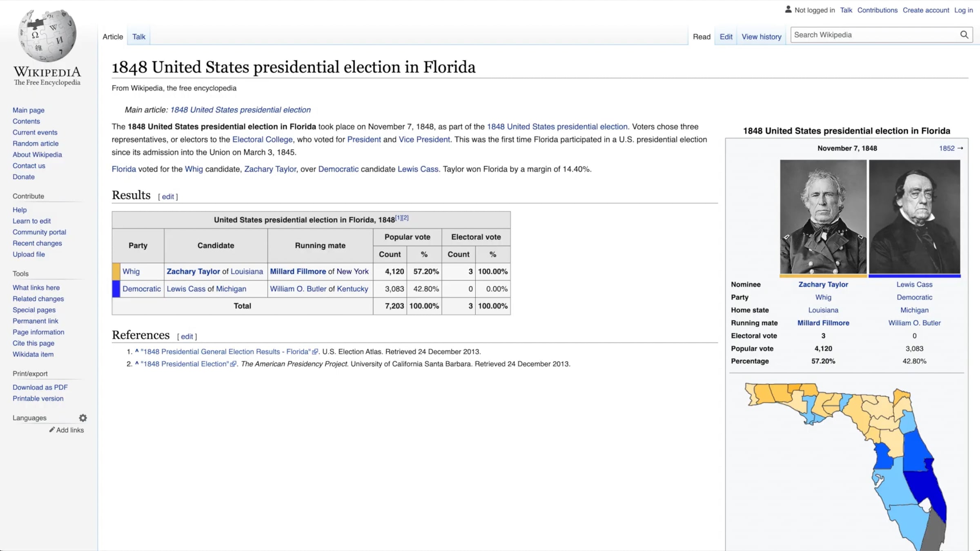Open Download as PDF in sidebar

coord(40,387)
